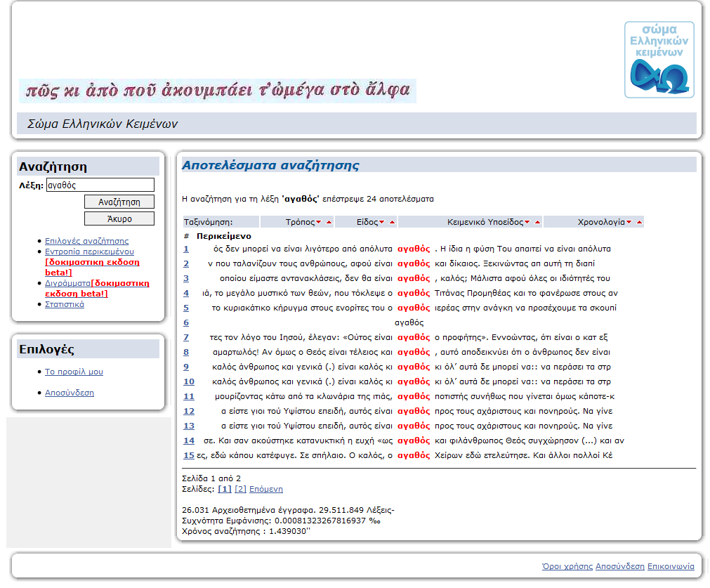Screen dimensions: 710x588
Task: Open result number 14
Action: click(x=189, y=440)
